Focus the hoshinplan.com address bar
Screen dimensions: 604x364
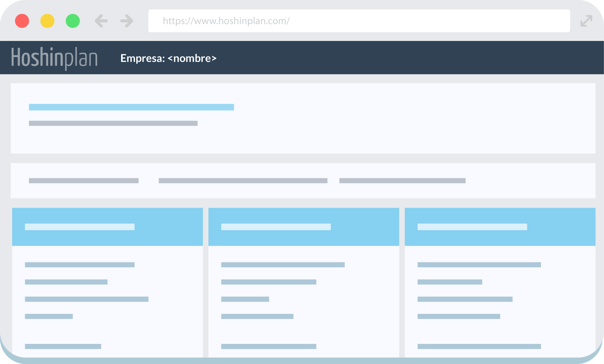click(x=359, y=21)
